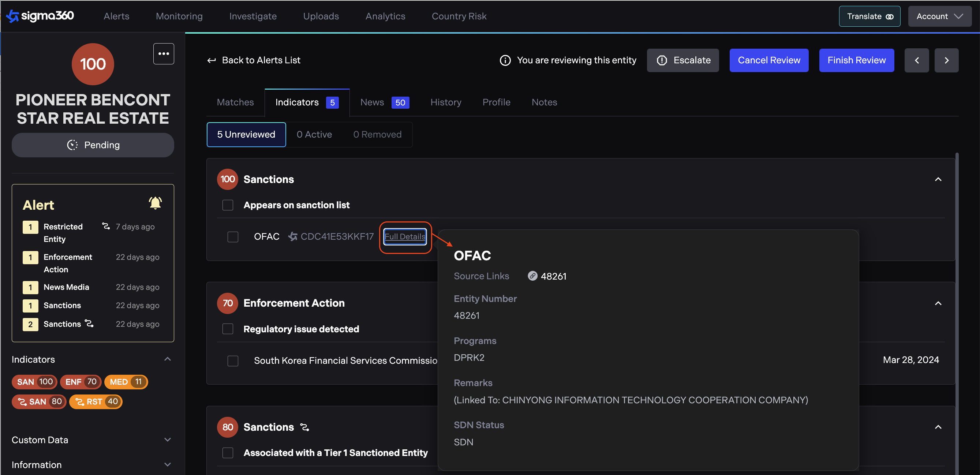
Task: Click the sigma icon next to CDC41E53KKF17
Action: click(x=292, y=236)
